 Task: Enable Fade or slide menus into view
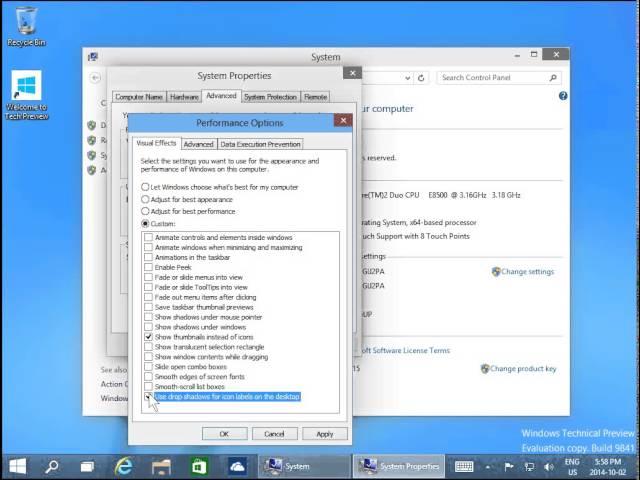pyautogui.click(x=149, y=277)
